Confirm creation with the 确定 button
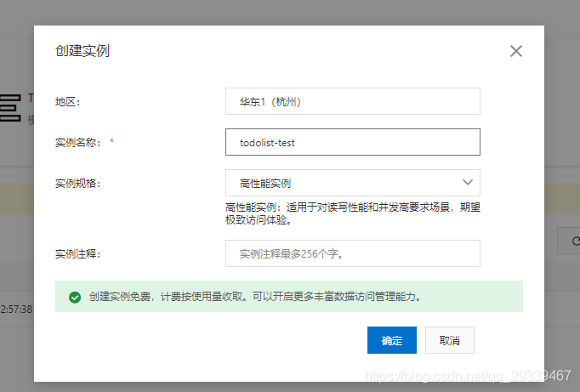 point(392,340)
